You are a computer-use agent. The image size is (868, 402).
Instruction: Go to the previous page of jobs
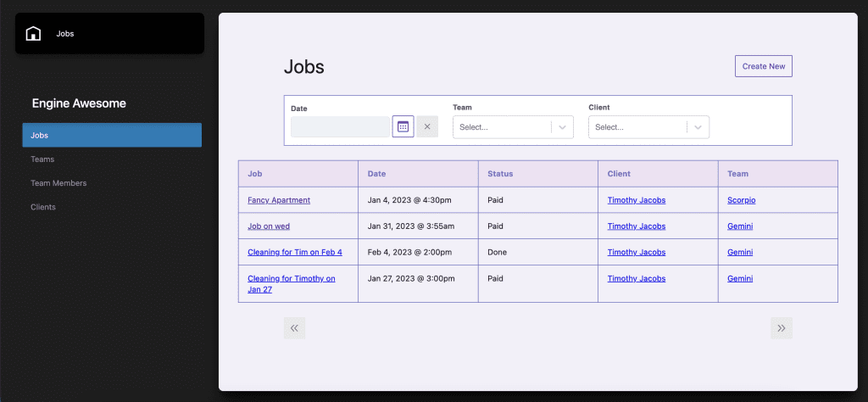click(x=294, y=328)
